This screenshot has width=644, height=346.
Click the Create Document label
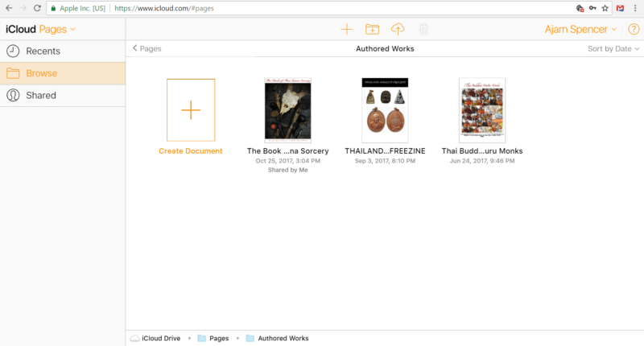coord(191,150)
